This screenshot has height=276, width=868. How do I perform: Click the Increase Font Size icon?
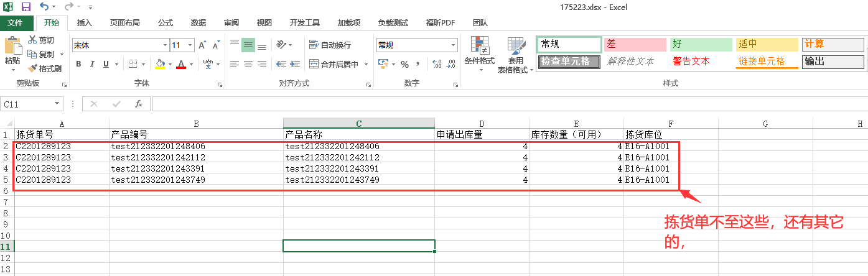(203, 45)
